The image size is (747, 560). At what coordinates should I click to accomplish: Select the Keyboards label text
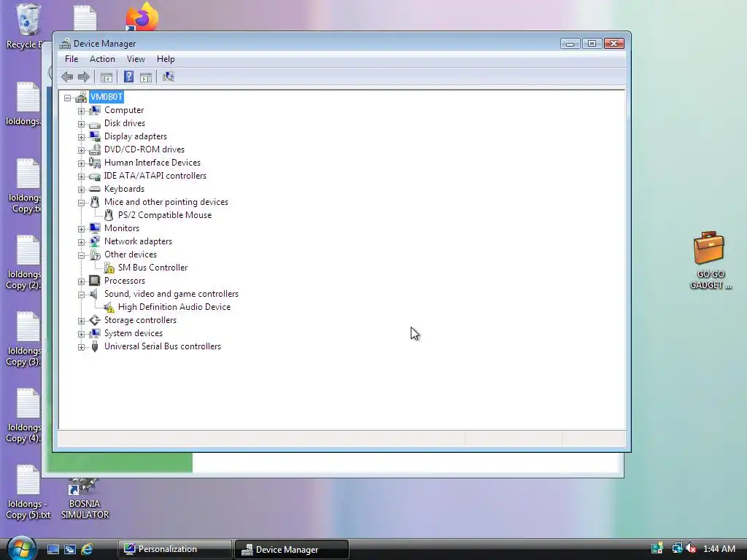(124, 189)
